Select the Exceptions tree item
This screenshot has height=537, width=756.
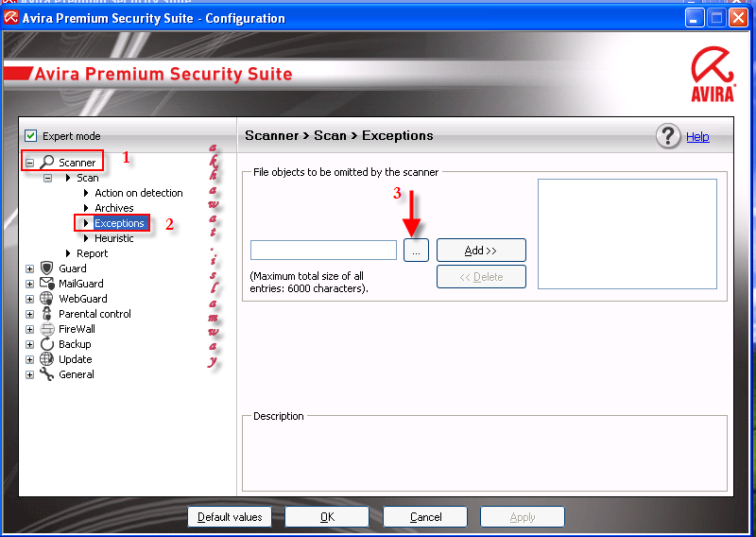point(119,223)
